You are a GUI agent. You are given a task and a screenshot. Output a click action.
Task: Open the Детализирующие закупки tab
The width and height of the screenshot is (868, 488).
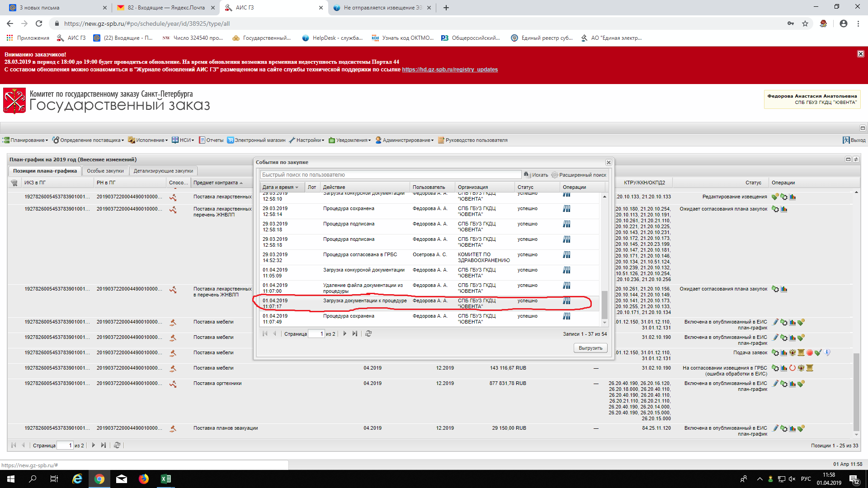(163, 171)
